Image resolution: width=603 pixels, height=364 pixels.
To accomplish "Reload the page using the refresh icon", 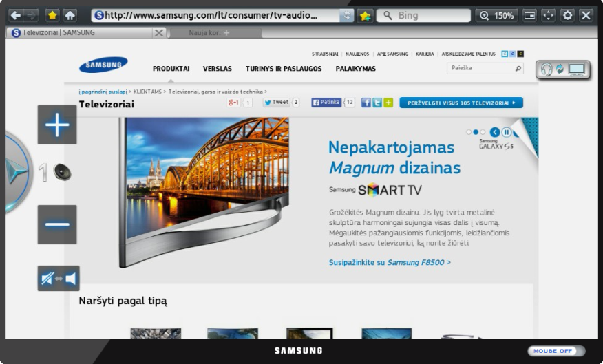I will click(x=346, y=15).
